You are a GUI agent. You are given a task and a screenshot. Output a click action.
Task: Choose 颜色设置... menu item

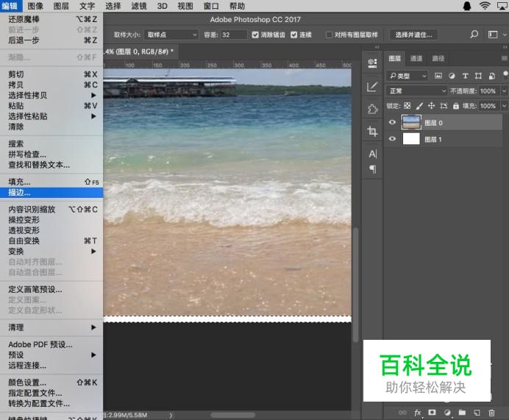coord(52,382)
